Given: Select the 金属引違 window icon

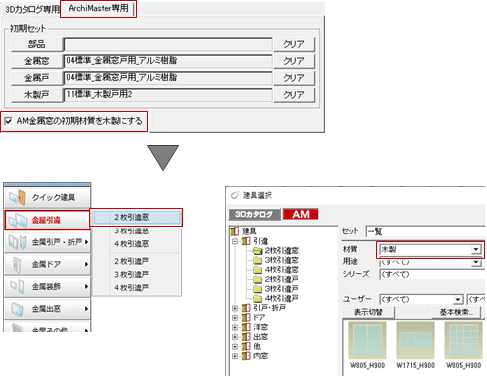Looking at the screenshot, I should tap(17, 220).
